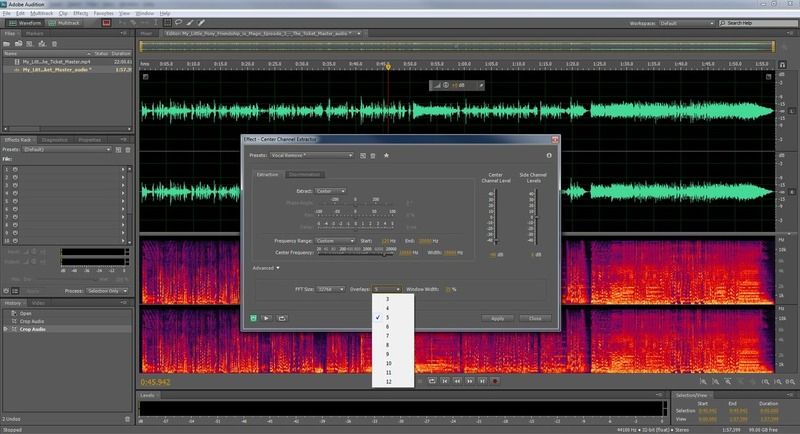Open Effects Rack Presets (Default) dropdown
800x434 pixels.
click(x=66, y=149)
